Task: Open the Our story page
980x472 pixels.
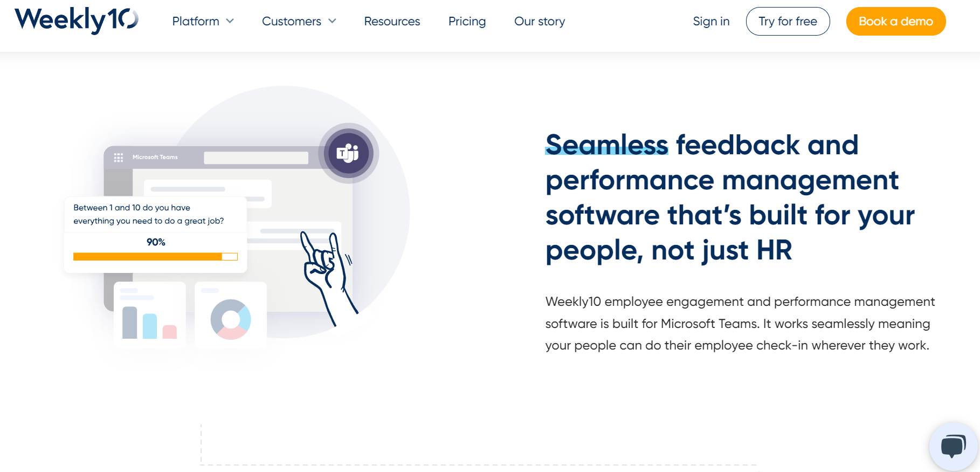Action: coord(540,22)
